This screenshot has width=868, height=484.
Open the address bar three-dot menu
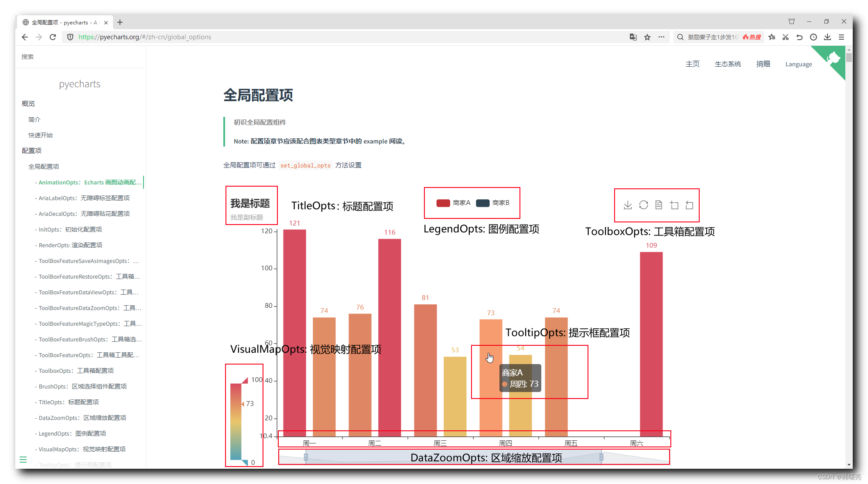coord(661,37)
